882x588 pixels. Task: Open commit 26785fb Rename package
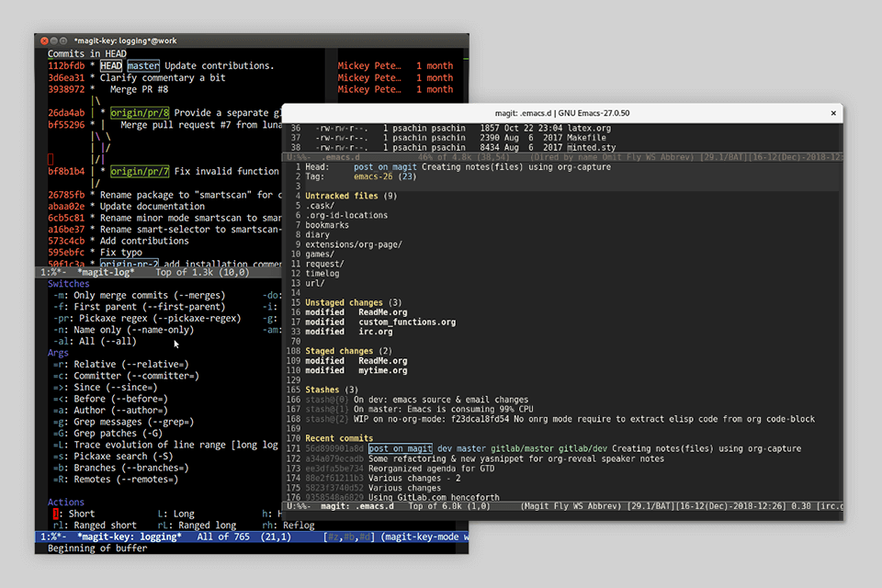(164, 196)
